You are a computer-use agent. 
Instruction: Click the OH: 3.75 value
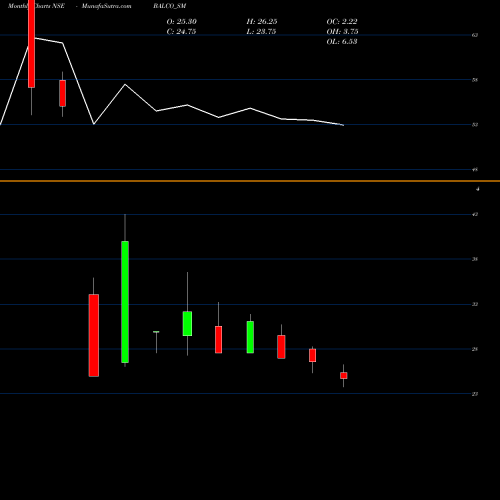pos(342,32)
